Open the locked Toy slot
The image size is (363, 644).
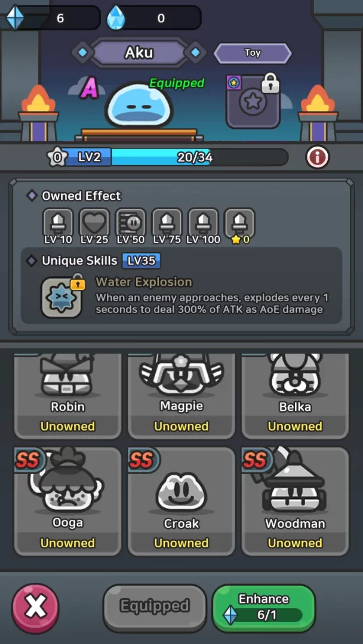tap(253, 101)
